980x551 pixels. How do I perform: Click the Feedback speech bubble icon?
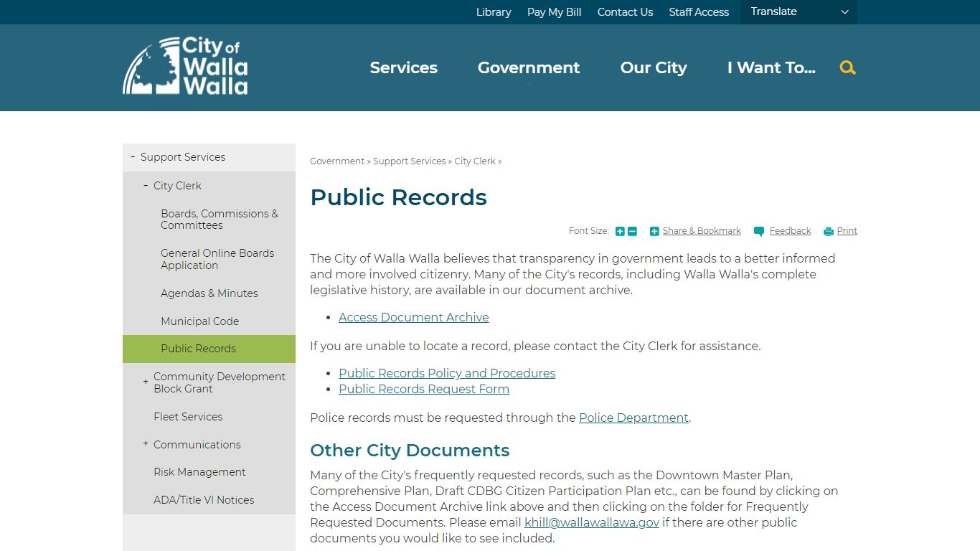tap(759, 231)
